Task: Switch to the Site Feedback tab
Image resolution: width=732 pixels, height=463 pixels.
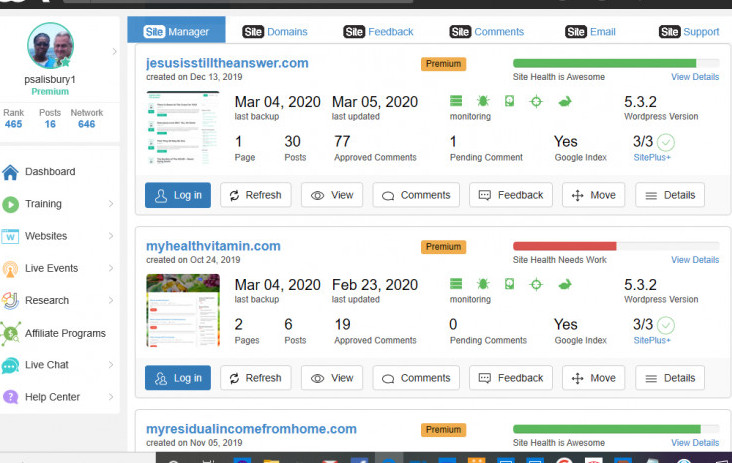Action: pos(379,32)
